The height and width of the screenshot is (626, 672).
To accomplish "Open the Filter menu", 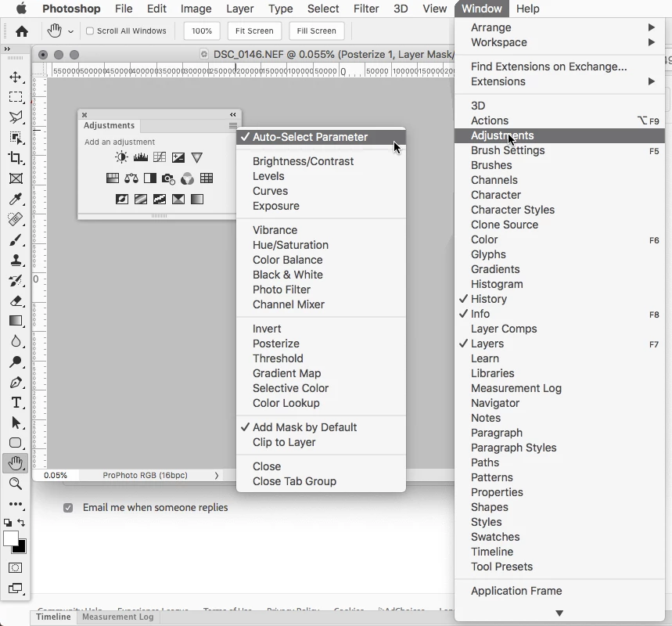I will (x=366, y=9).
